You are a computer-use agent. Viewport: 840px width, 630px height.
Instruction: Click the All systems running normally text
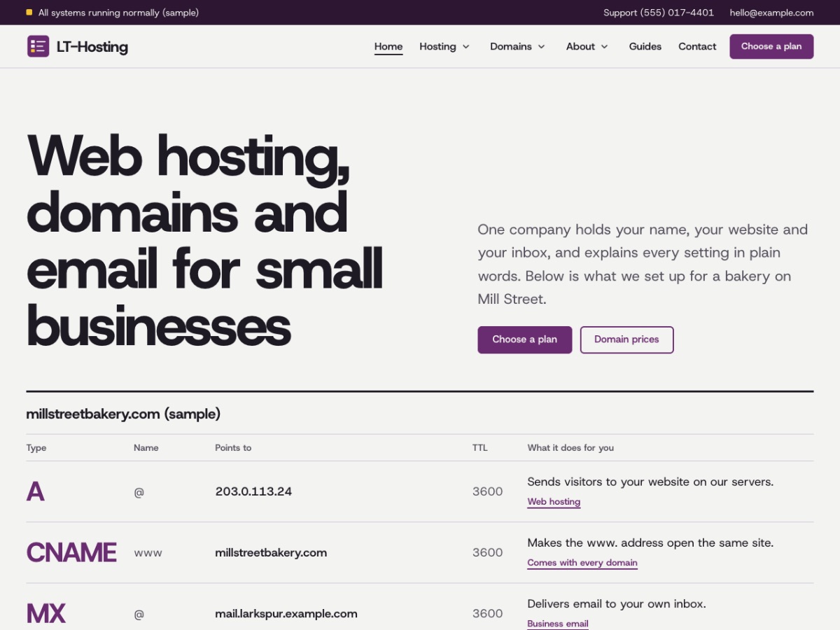pyautogui.click(x=118, y=13)
